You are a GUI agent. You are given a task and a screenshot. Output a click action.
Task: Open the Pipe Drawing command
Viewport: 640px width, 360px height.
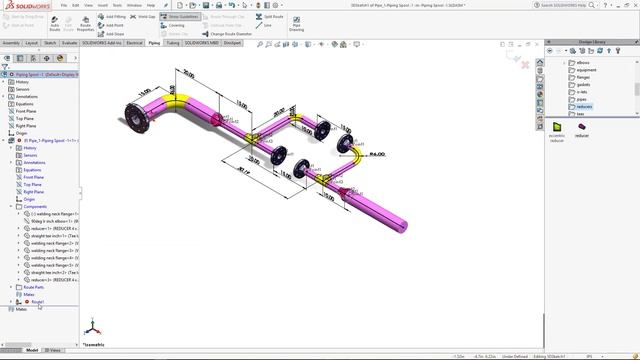pos(296,24)
